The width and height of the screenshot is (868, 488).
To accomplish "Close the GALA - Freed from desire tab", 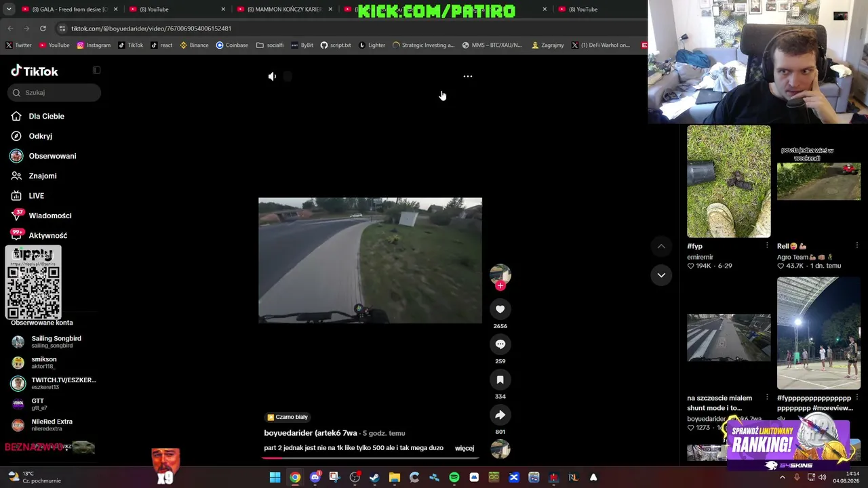I will coord(115,9).
